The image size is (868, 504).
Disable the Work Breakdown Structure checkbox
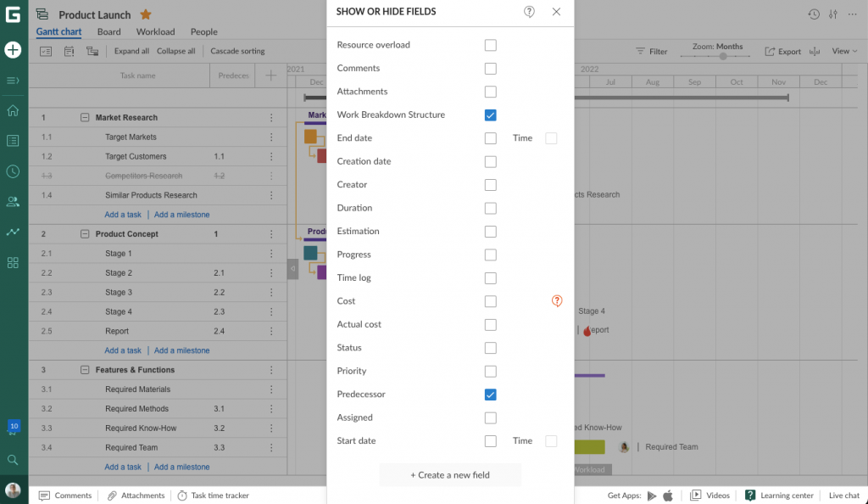pyautogui.click(x=490, y=115)
